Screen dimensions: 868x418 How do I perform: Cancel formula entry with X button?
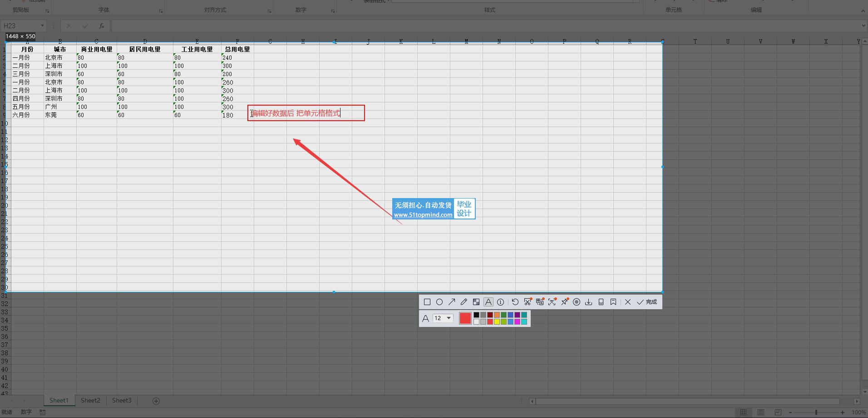[x=69, y=26]
